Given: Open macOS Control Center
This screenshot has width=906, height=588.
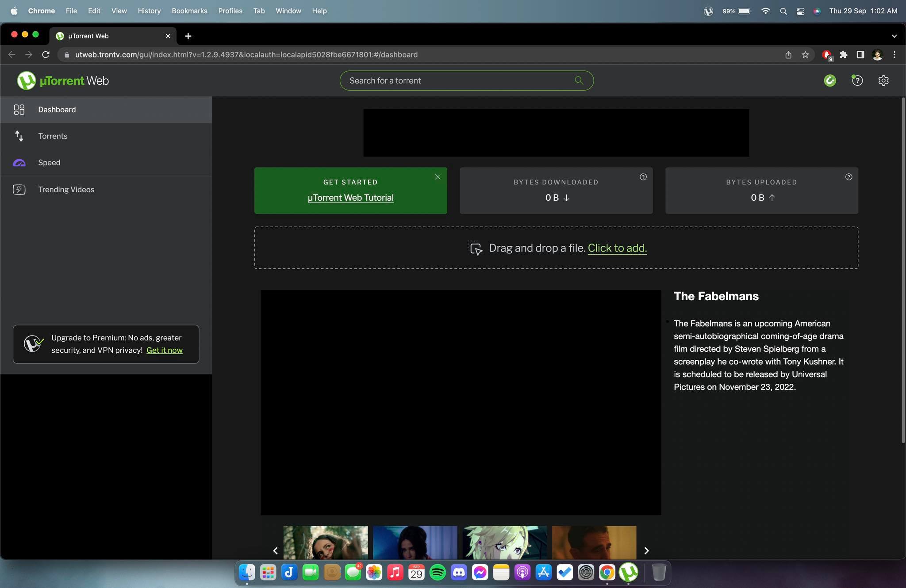Looking at the screenshot, I should pyautogui.click(x=800, y=11).
